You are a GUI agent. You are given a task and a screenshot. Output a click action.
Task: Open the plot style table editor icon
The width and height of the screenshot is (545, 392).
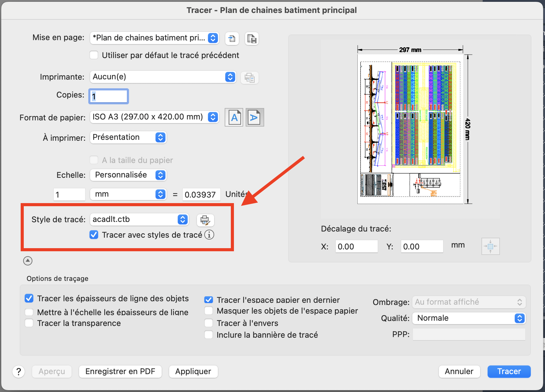(205, 220)
